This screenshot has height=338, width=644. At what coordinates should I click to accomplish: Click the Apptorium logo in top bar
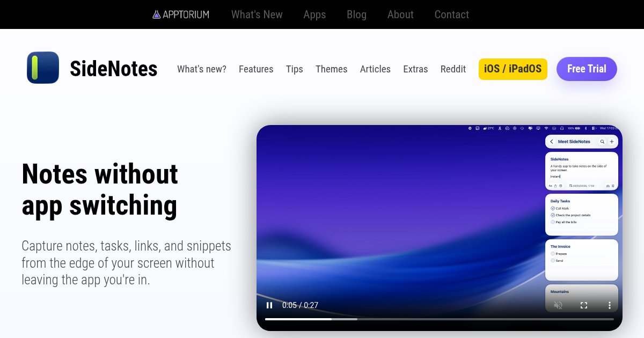tap(181, 14)
